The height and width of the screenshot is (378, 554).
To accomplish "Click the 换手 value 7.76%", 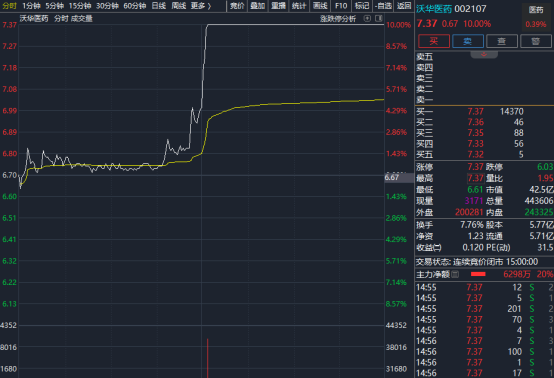I will point(472,225).
